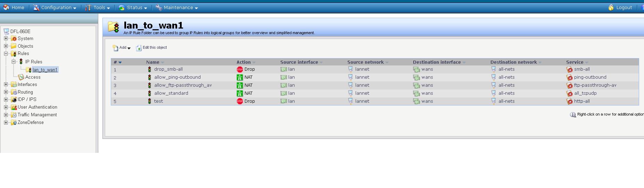
Task: Click the Interfaces folder icon
Action: (x=14, y=84)
